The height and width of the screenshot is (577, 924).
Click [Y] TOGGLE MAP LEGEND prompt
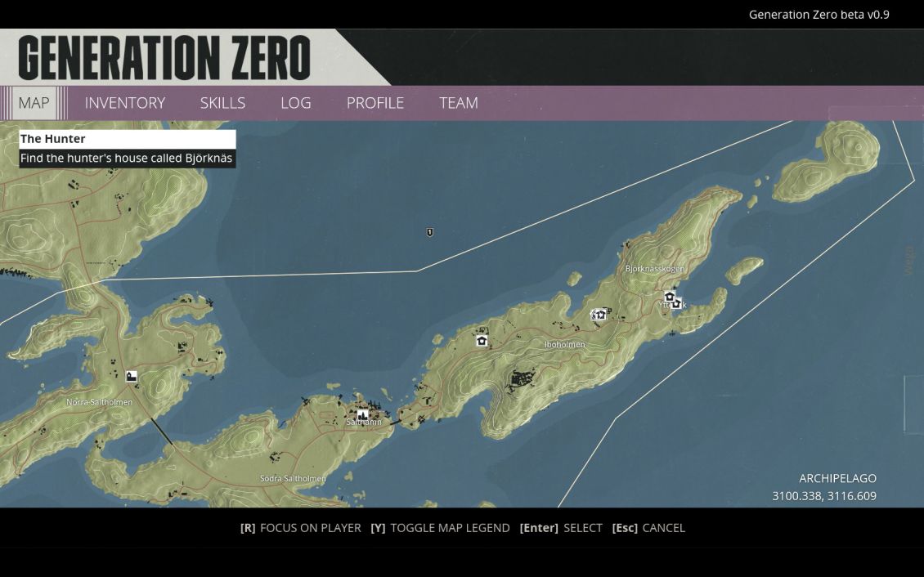[440, 528]
